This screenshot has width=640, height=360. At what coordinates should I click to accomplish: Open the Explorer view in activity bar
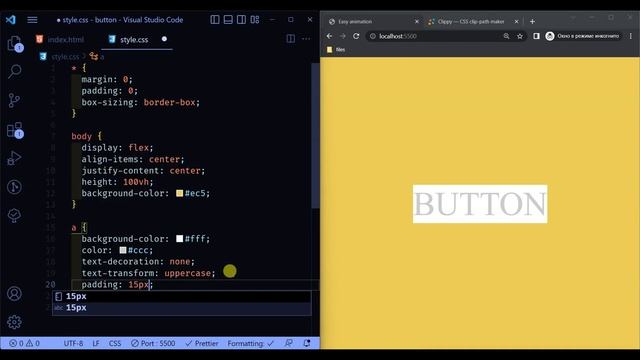pyautogui.click(x=15, y=43)
